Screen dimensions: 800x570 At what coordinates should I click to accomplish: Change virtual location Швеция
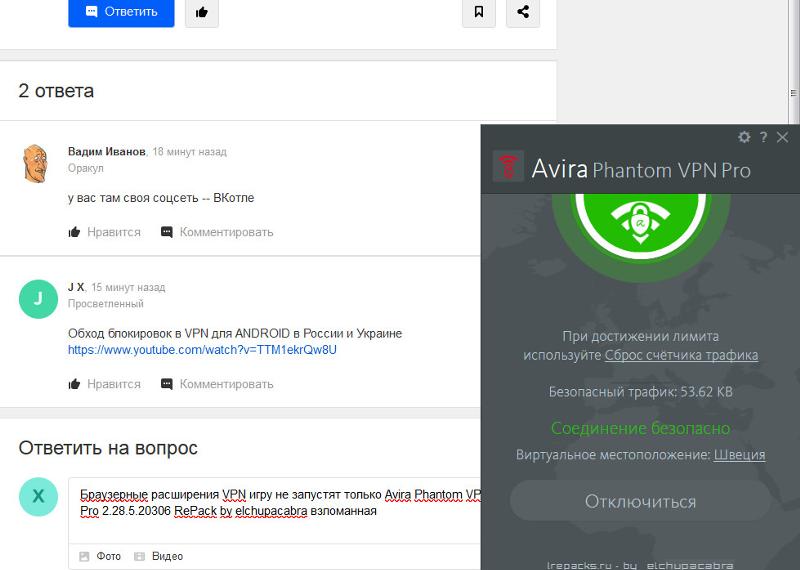[739, 454]
